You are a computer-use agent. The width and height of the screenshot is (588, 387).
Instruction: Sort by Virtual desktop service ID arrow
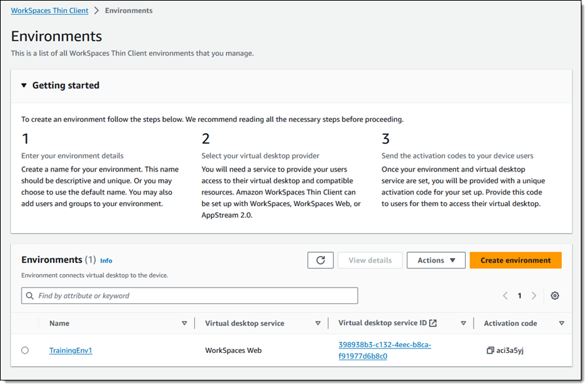(463, 323)
